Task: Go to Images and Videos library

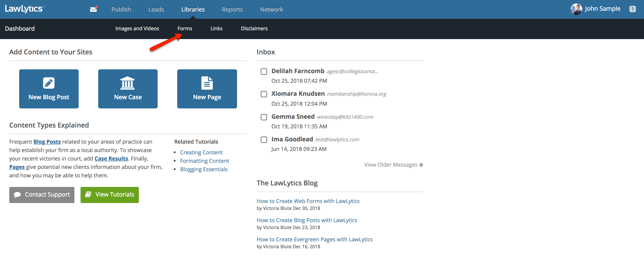Action: (137, 29)
